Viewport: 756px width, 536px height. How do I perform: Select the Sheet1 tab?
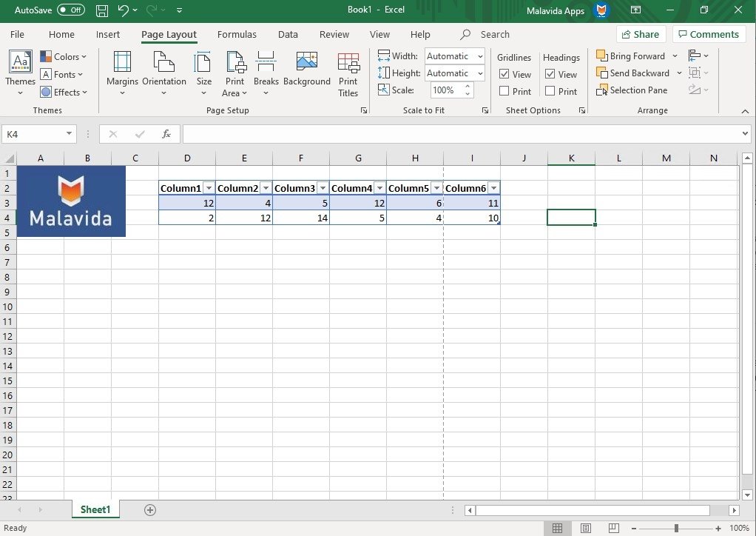coord(95,509)
